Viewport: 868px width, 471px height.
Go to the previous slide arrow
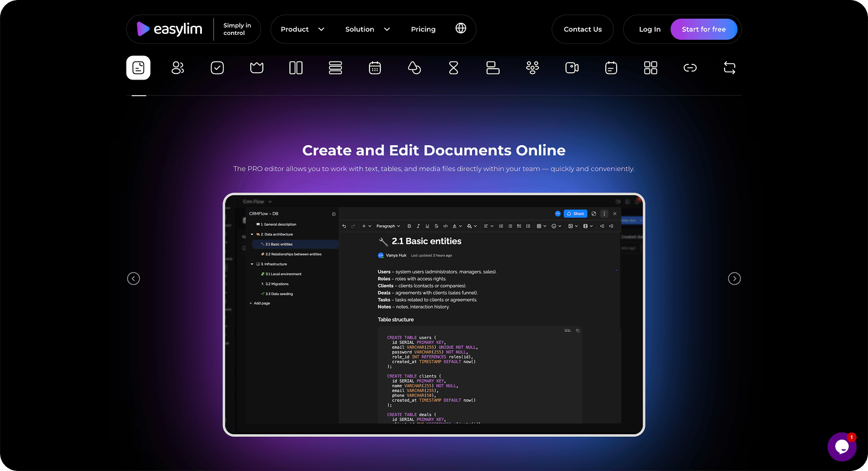click(134, 278)
